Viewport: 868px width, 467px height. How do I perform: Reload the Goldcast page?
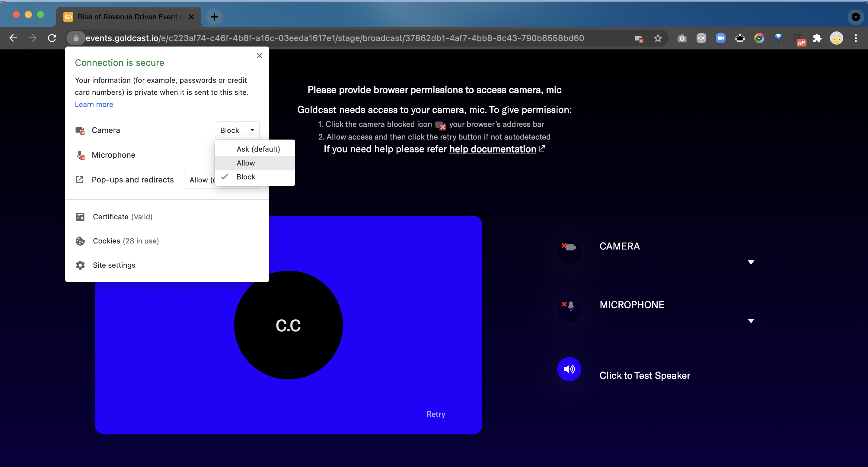coord(52,38)
